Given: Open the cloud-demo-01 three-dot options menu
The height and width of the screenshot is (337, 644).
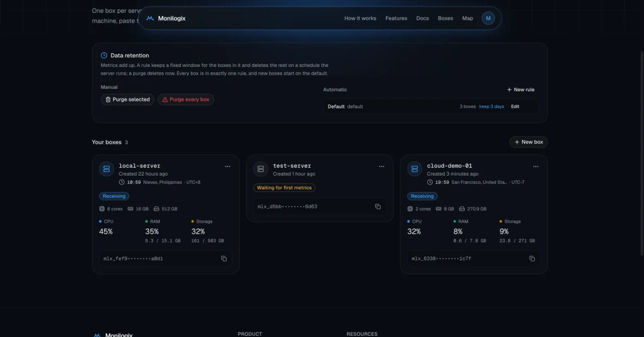Looking at the screenshot, I should (x=536, y=166).
